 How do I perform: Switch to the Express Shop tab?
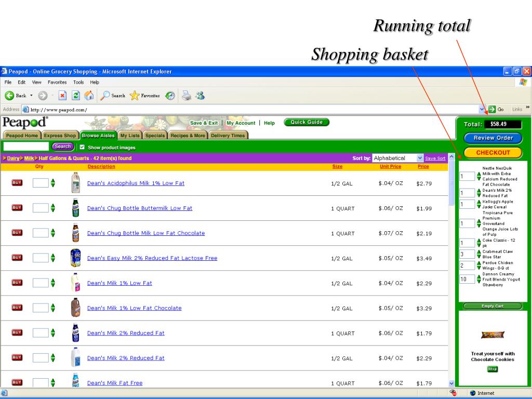click(x=60, y=136)
